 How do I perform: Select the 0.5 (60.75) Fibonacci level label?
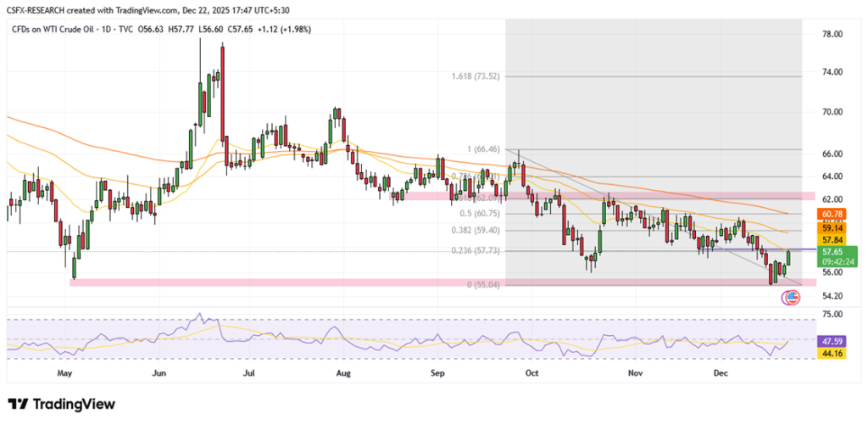[x=481, y=214]
